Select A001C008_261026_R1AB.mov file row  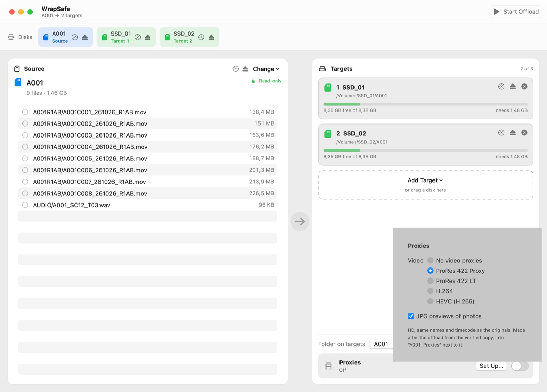click(x=148, y=193)
